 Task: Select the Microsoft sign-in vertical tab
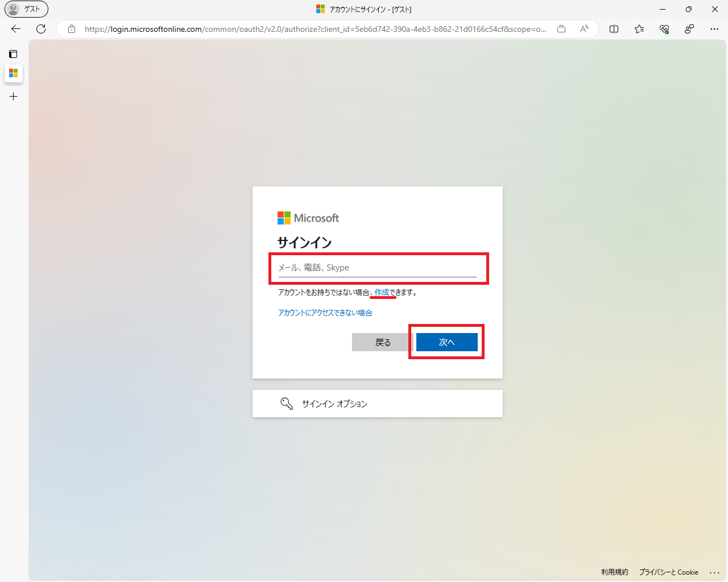click(x=14, y=73)
